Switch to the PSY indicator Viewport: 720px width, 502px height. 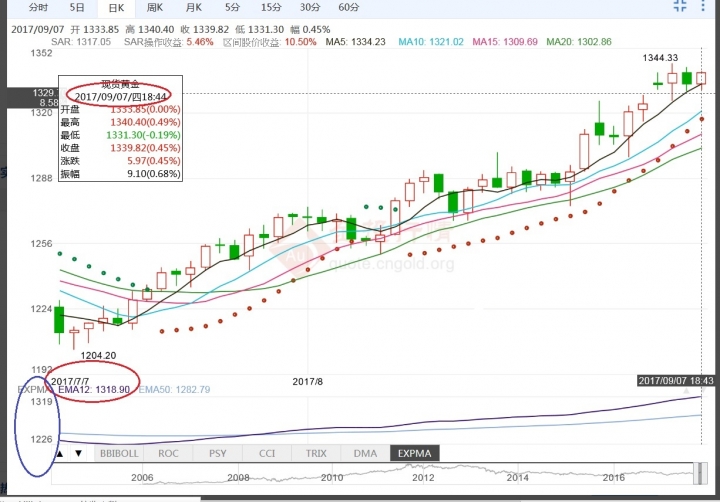(x=216, y=454)
